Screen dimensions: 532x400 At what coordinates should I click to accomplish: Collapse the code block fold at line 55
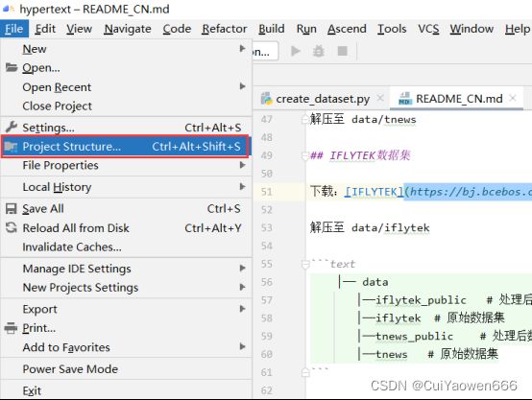click(x=305, y=264)
